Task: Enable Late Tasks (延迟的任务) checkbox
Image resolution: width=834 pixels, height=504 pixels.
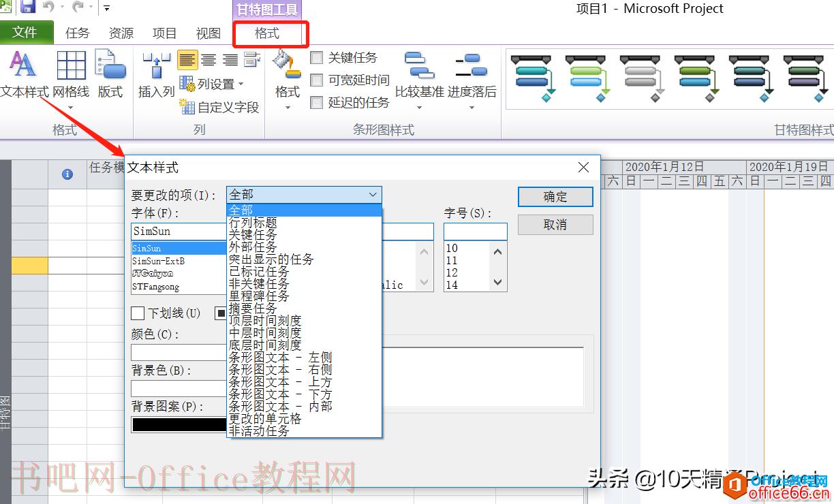Action: coord(316,103)
